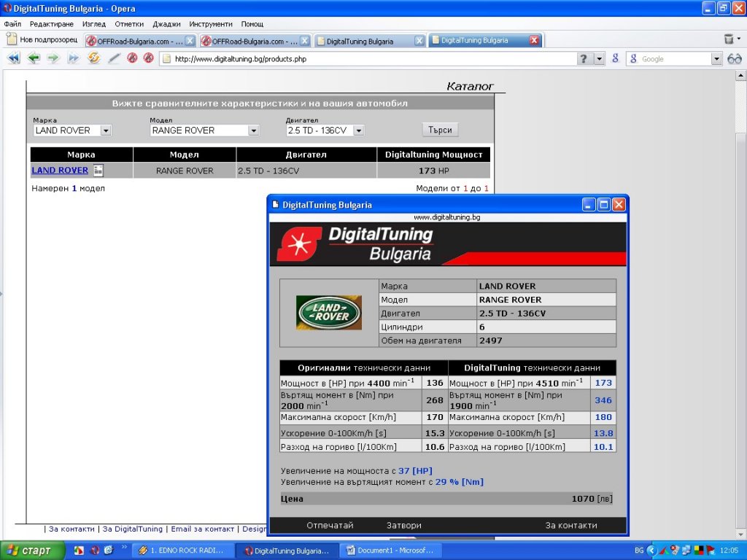Click the Търси search button
The height and width of the screenshot is (560, 747).
(x=440, y=130)
